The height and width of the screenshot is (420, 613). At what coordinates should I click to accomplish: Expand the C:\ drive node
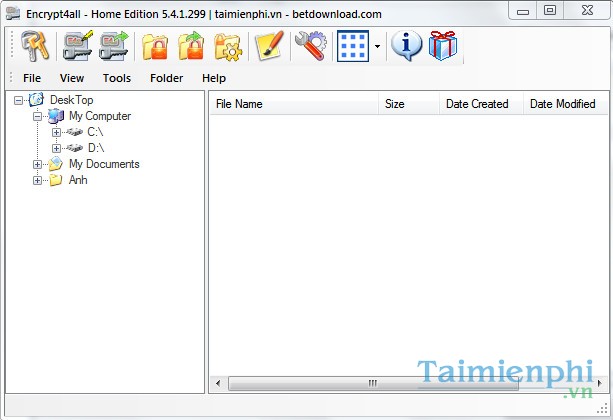pos(56,133)
